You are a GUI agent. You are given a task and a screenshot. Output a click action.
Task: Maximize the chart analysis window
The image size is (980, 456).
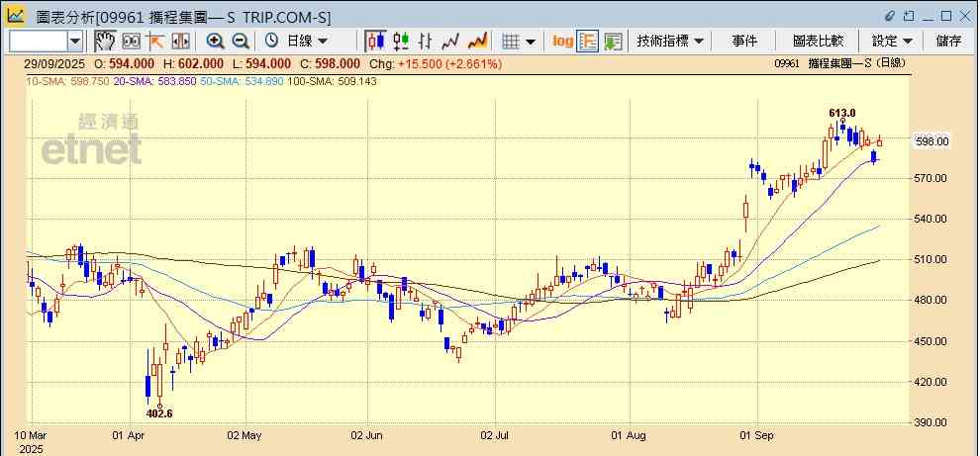(946, 16)
